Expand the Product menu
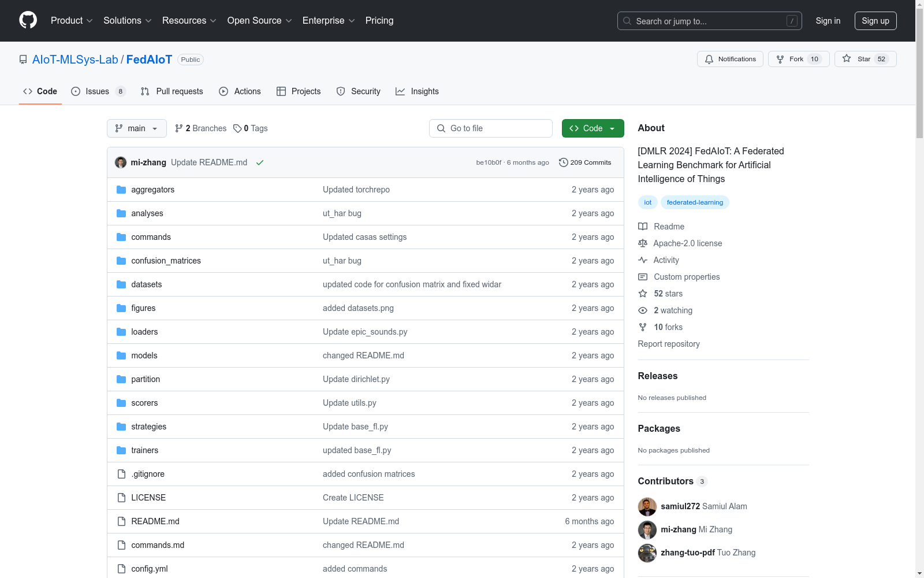924x578 pixels. click(72, 20)
